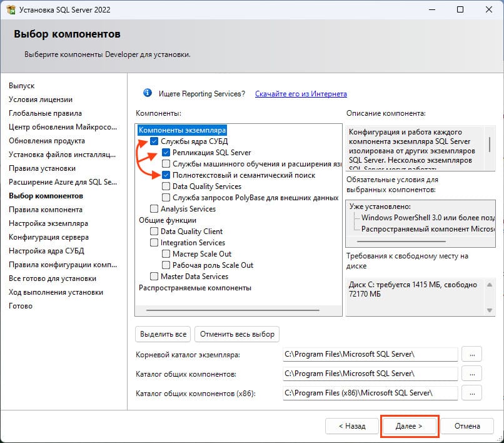Click the components list horizontal scrollbar
The height and width of the screenshot is (443, 504).
point(233,310)
